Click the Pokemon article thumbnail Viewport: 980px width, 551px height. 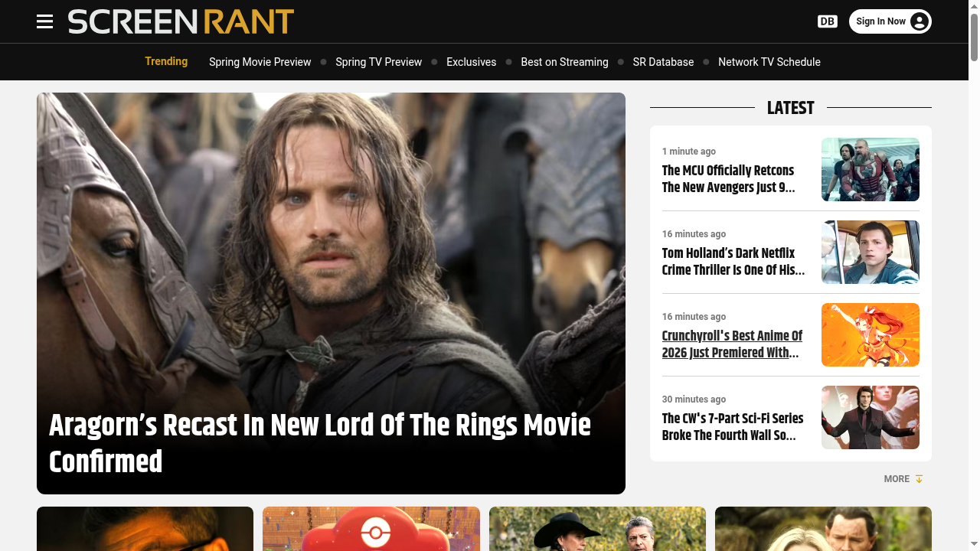tap(371, 528)
